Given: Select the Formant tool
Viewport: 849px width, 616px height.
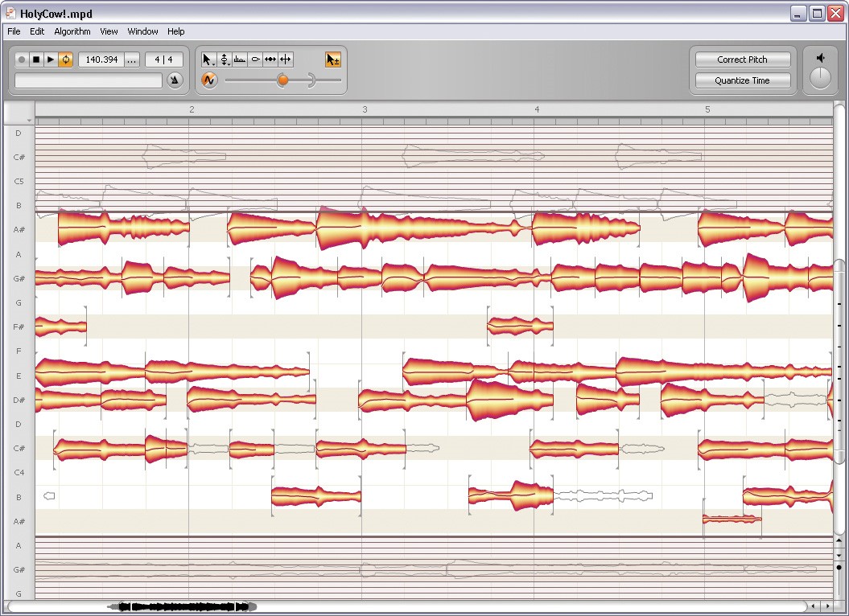Looking at the screenshot, I should coord(255,60).
